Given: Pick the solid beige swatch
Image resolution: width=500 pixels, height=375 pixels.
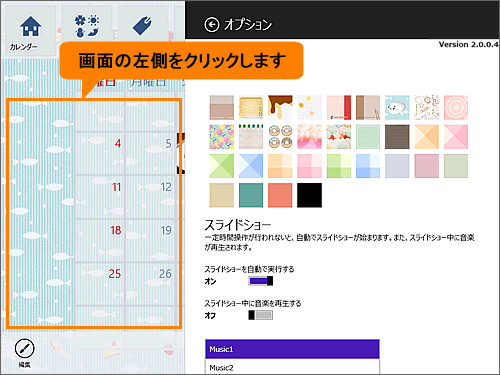Looking at the screenshot, I should point(222,195).
